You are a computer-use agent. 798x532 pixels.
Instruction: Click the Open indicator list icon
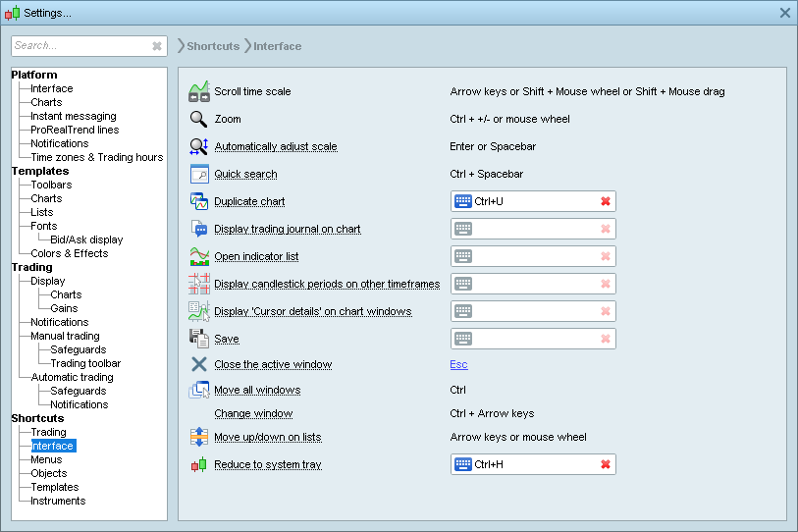pyautogui.click(x=199, y=256)
